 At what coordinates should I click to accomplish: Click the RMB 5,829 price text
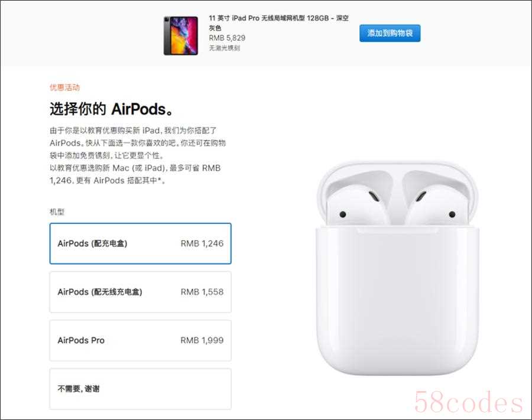[x=227, y=38]
